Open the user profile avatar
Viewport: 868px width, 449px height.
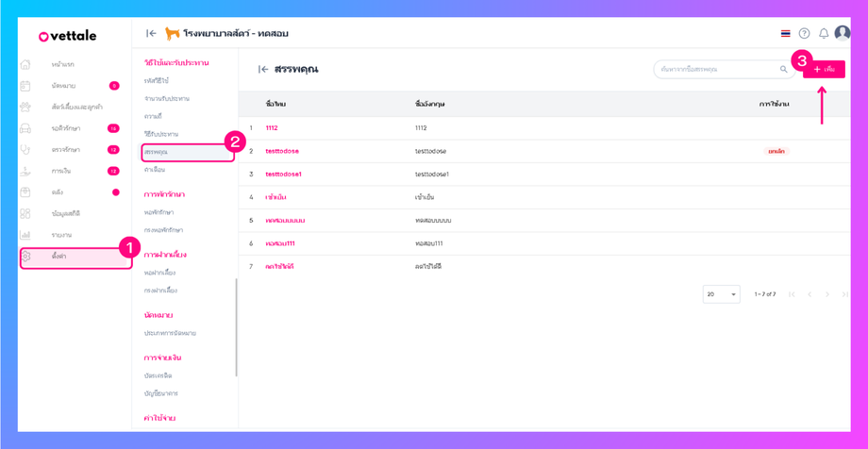843,33
